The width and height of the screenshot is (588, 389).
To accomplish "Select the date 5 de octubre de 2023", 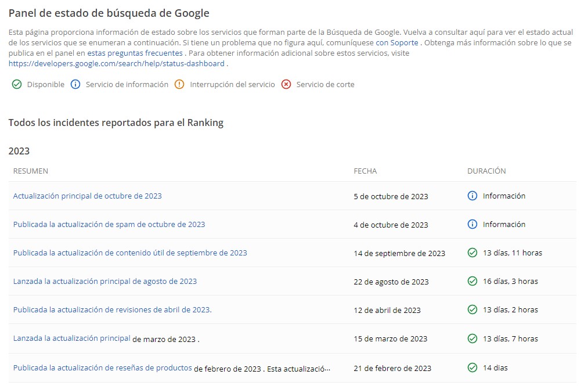I will (391, 197).
